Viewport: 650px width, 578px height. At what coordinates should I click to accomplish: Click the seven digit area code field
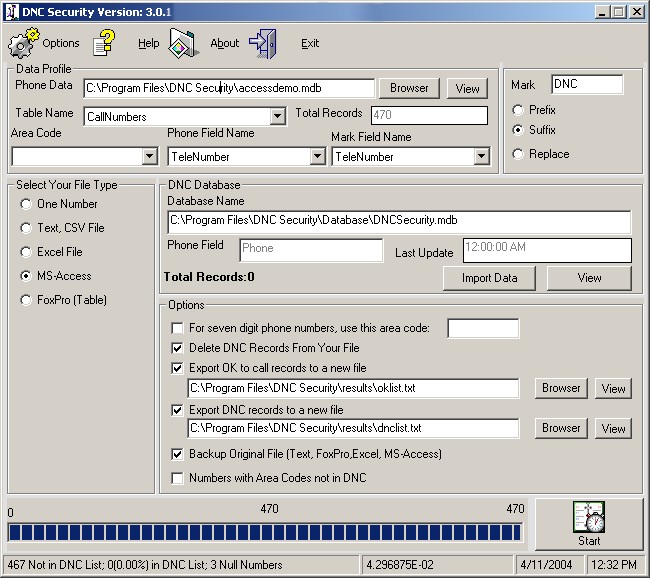tap(483, 328)
